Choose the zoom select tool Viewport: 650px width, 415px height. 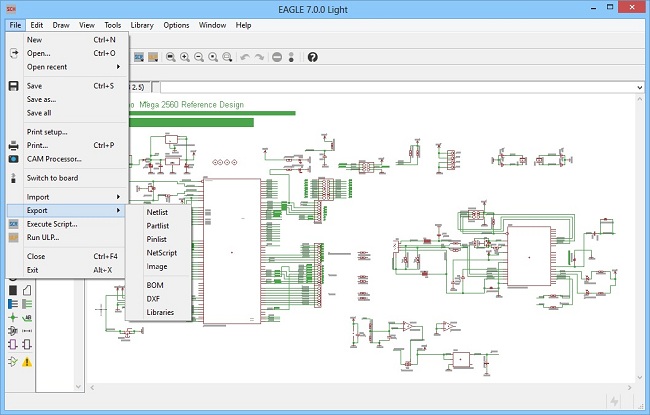(x=227, y=57)
